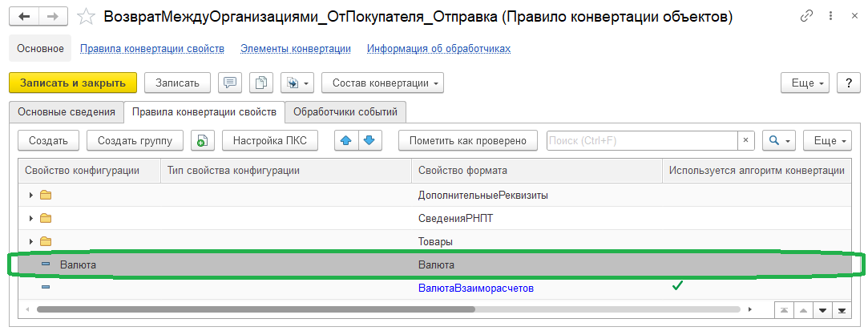The width and height of the screenshot is (868, 335).
Task: Select the Основное navigation item
Action: pos(40,48)
